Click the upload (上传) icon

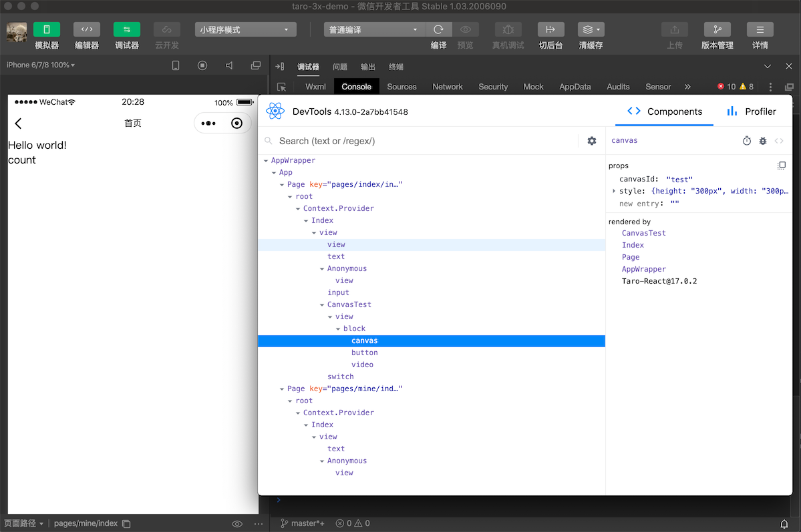pos(674,29)
